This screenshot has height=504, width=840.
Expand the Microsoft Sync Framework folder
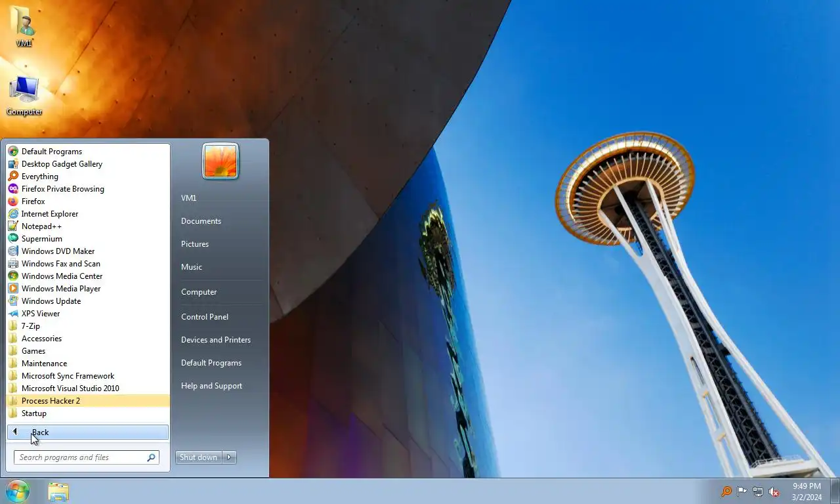(88, 376)
